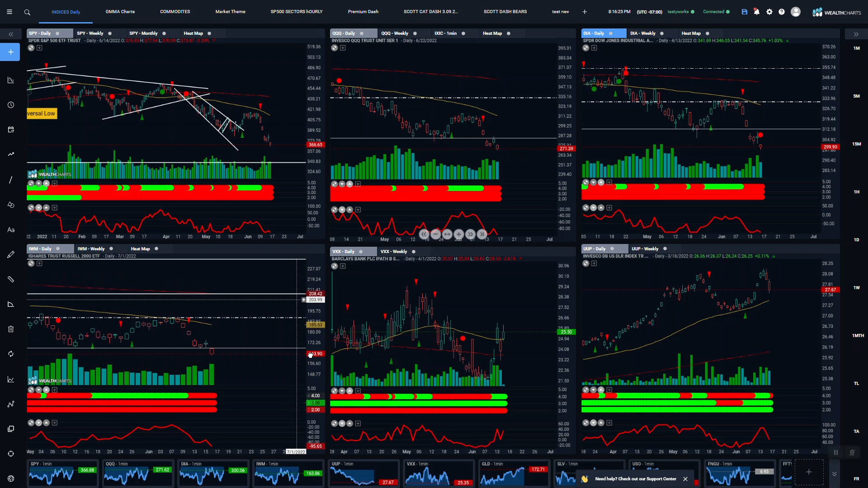This screenshot has width=868, height=488.
Task: Toggle the dot on SPY - Weekly tab
Action: click(x=110, y=33)
